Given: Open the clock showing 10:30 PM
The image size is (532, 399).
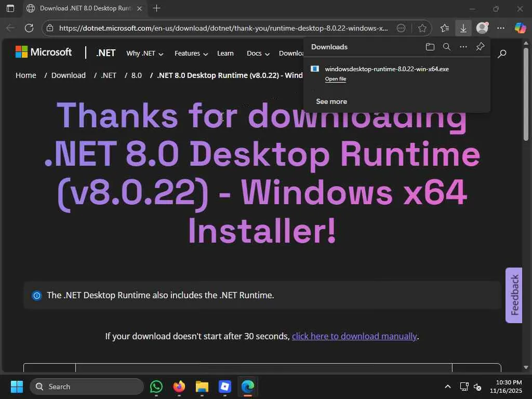Looking at the screenshot, I should point(506,387).
